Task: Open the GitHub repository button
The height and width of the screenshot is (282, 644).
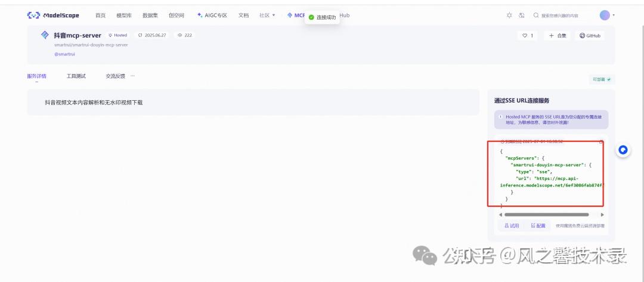Action: click(590, 36)
